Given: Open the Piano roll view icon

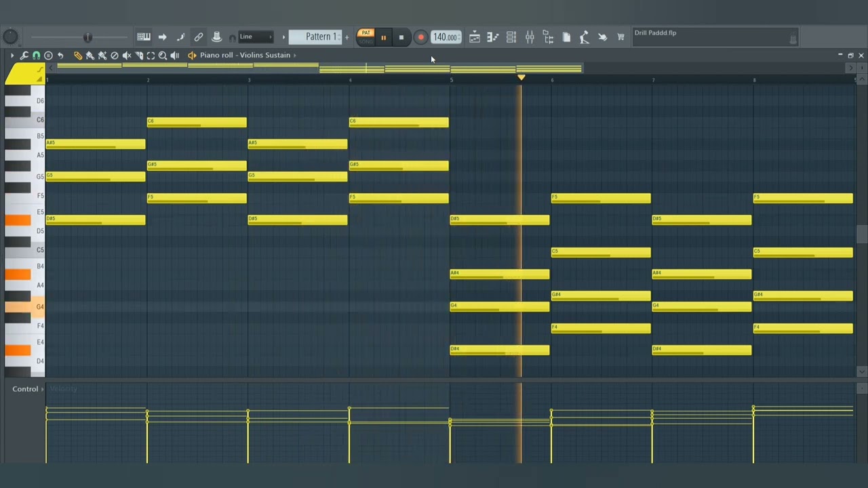Looking at the screenshot, I should coord(493,37).
